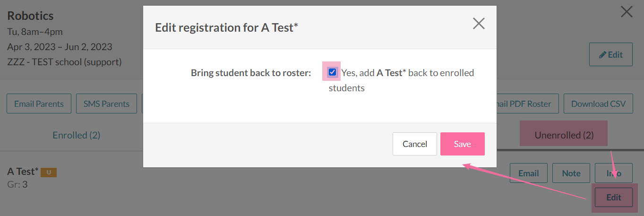Uncheck the bring student back checkbox
This screenshot has height=216, width=644.
[x=332, y=72]
